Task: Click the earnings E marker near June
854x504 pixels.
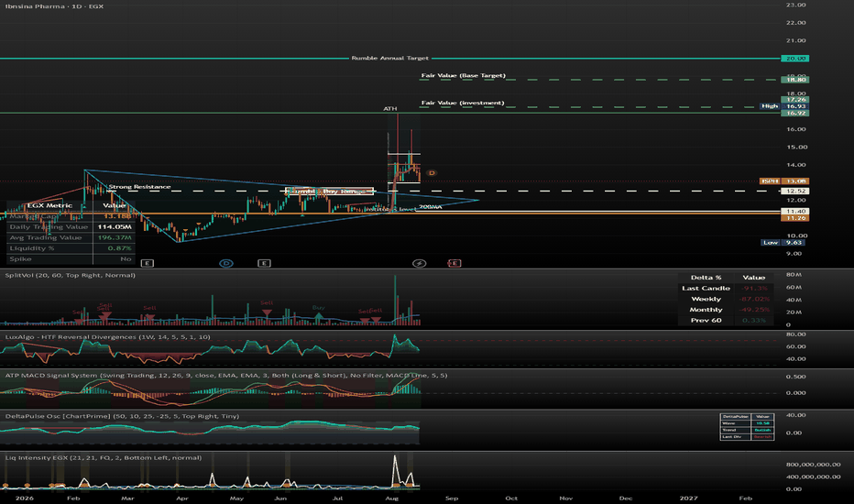Action: pyautogui.click(x=264, y=263)
